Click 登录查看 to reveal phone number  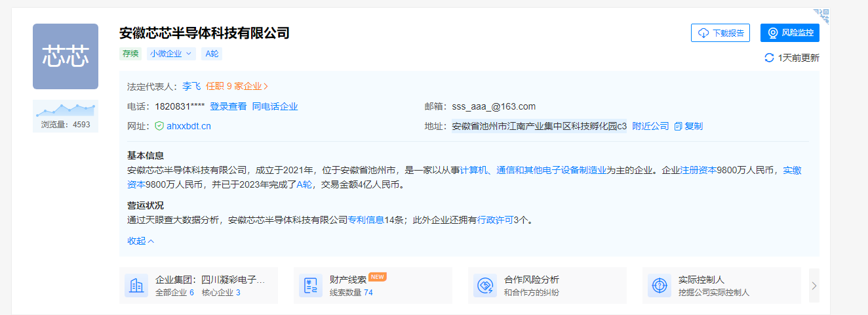click(228, 106)
